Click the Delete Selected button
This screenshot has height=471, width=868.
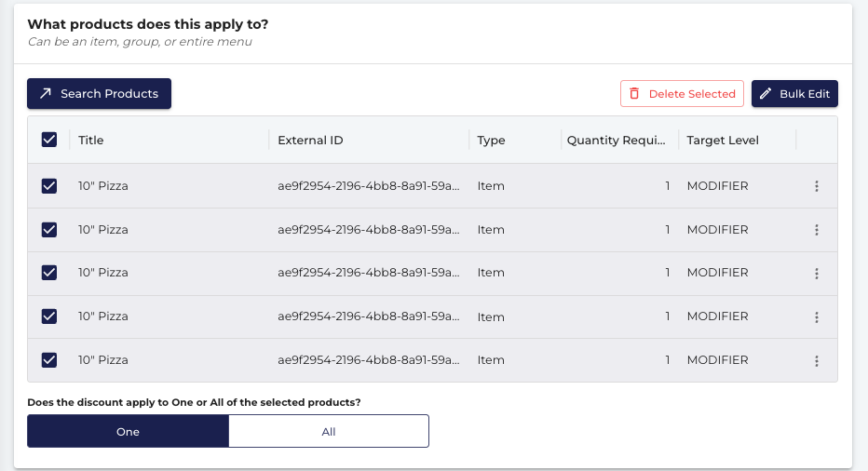click(x=682, y=93)
